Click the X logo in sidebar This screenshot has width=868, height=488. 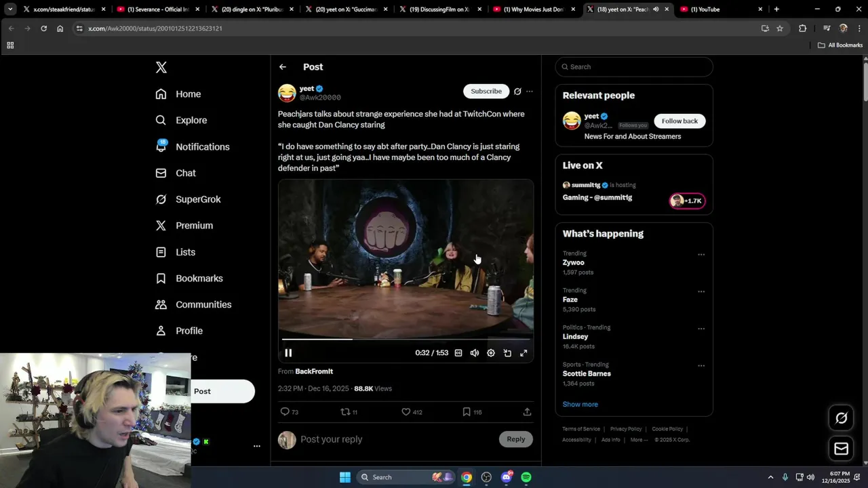coord(161,67)
